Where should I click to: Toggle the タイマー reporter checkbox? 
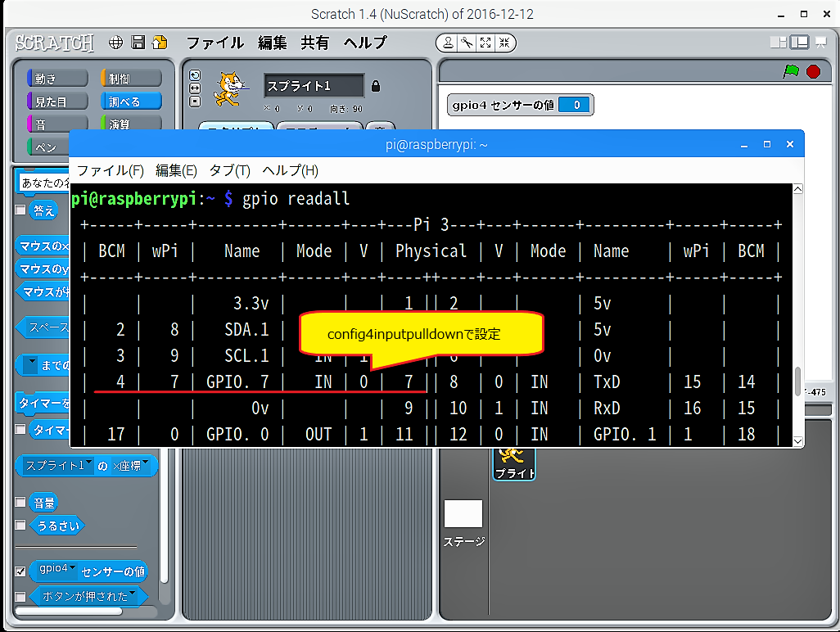(20, 429)
